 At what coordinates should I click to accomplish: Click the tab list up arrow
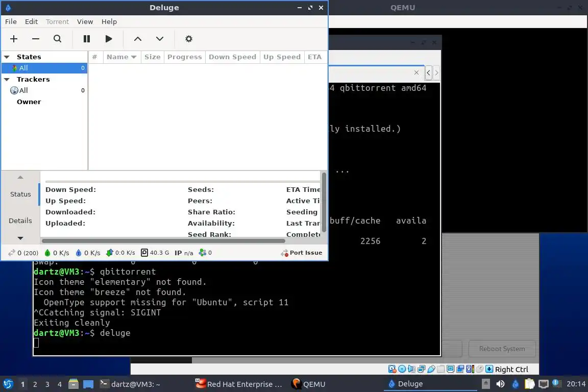click(20, 178)
